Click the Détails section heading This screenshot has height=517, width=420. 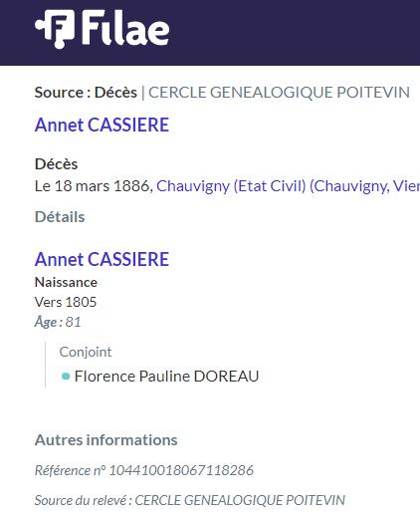click(x=60, y=217)
